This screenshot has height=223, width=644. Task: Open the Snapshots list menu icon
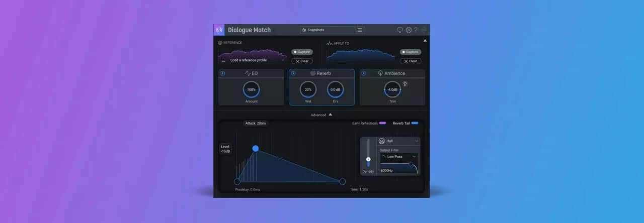coord(360,30)
